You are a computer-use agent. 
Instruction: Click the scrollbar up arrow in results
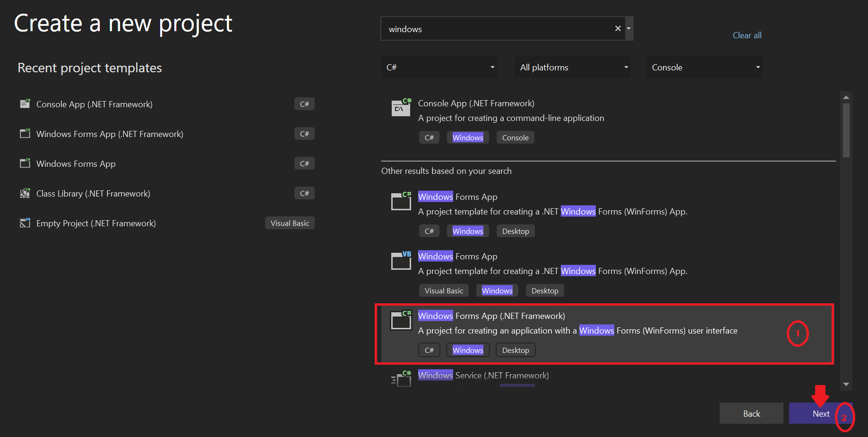(x=846, y=97)
